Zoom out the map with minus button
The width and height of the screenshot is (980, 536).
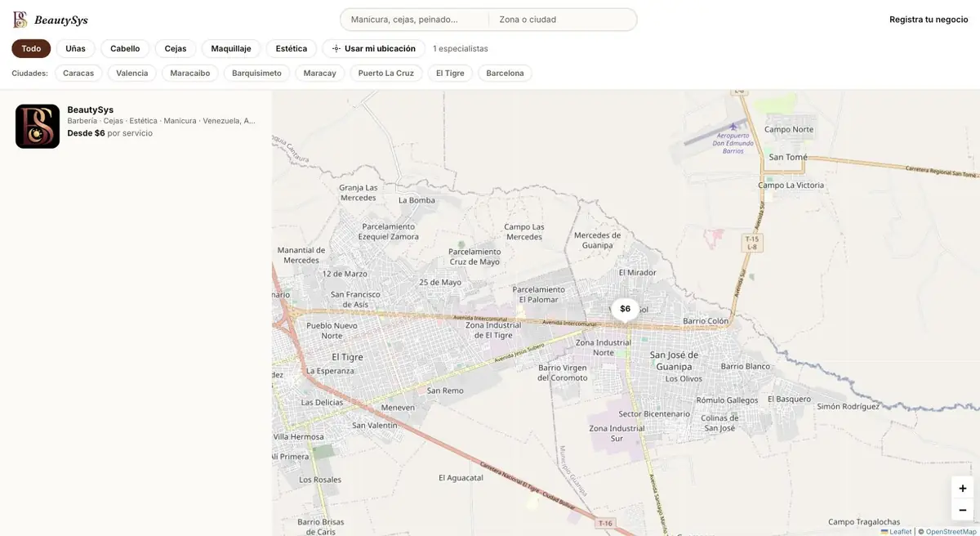(963, 510)
